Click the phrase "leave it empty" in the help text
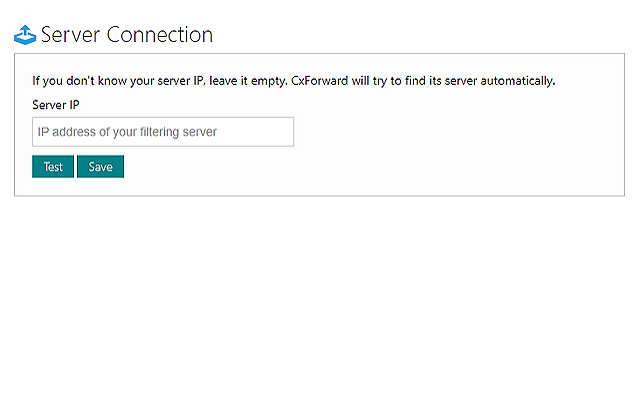Screen dimensions: 640x400 click(248, 80)
